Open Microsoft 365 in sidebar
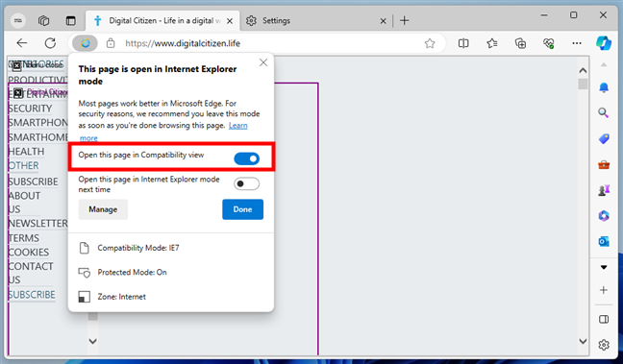This screenshot has height=364, width=623. [x=604, y=216]
